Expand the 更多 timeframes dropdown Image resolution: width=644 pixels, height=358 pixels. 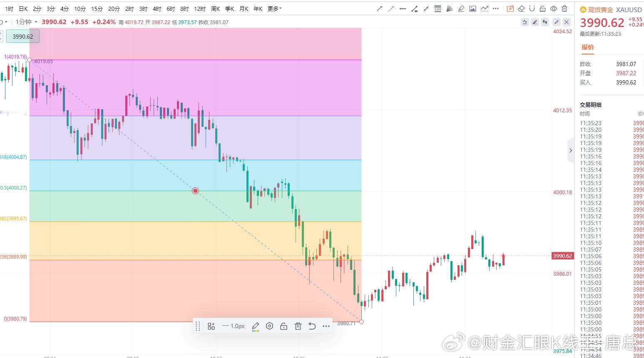274,9
